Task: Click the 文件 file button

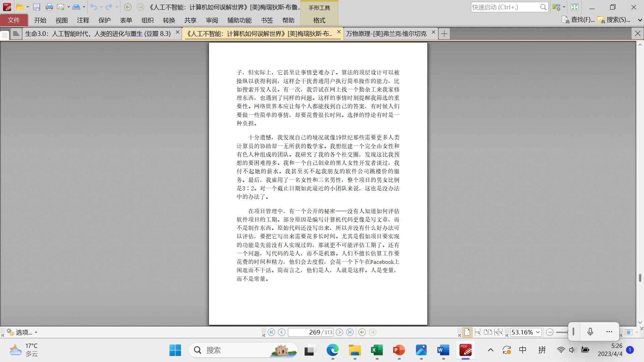Action: (x=14, y=20)
